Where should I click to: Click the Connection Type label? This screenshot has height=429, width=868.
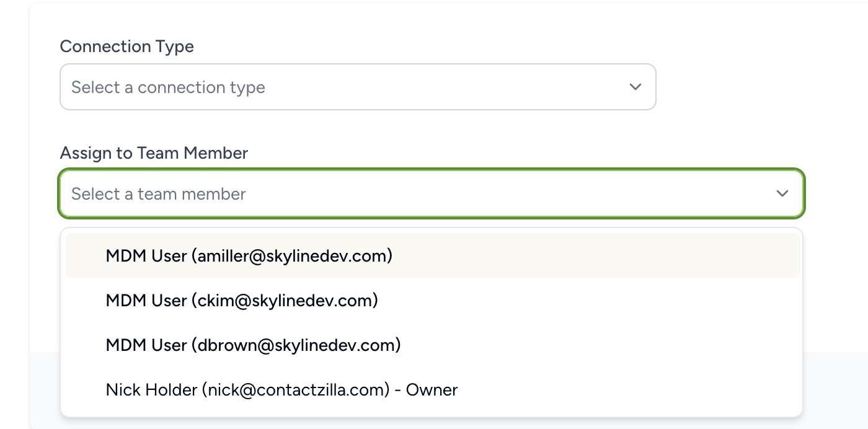click(126, 46)
